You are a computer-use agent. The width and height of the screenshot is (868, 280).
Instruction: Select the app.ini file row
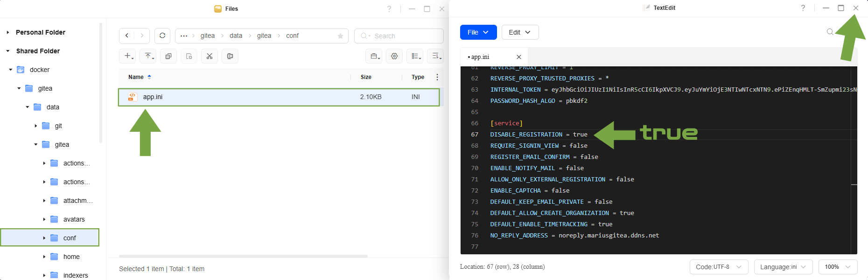coord(279,97)
